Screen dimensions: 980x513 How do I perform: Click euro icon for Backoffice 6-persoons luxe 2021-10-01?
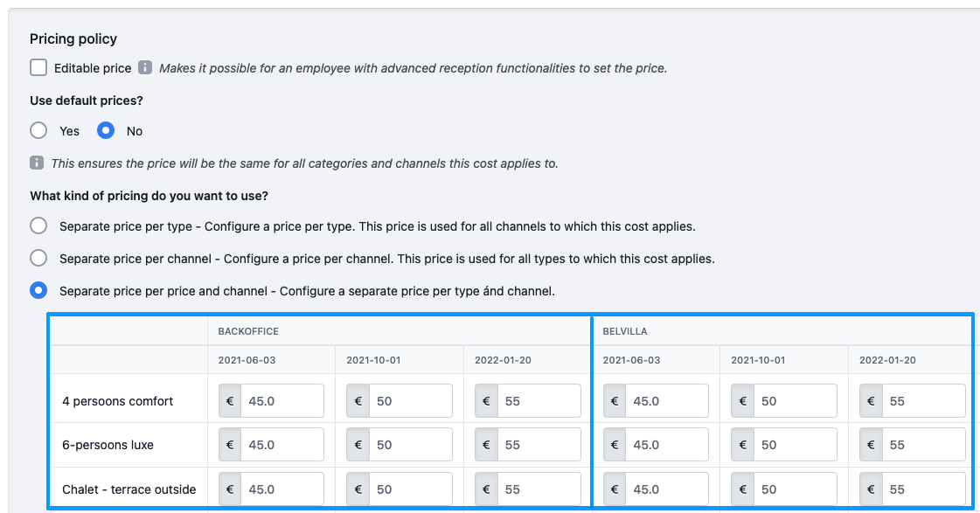358,445
